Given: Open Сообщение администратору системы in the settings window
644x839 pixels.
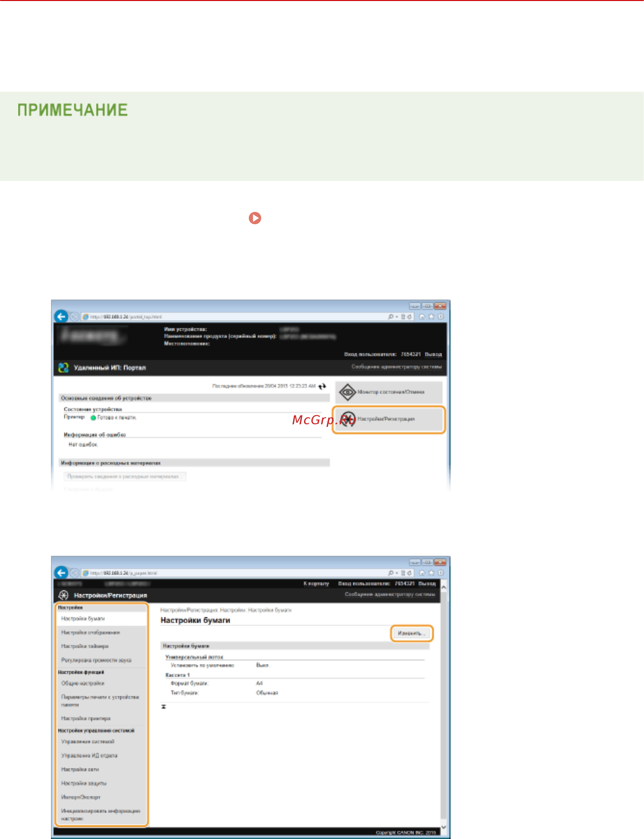Looking at the screenshot, I should [390, 594].
